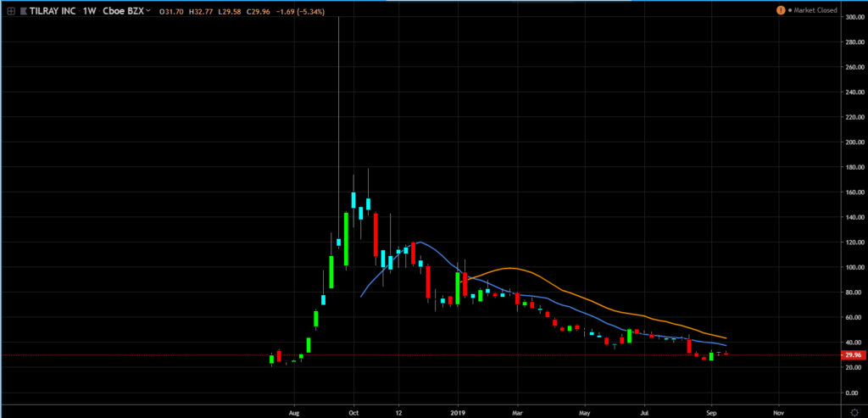Click the TILRAY INC symbol title
Viewport: 868px width, 418px height.
(52, 10)
